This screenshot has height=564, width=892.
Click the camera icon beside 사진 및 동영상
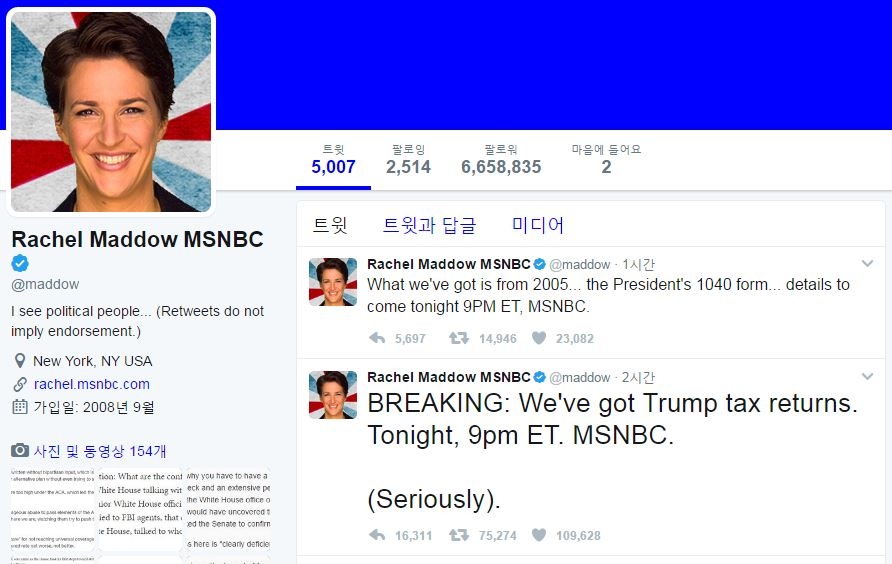(19, 451)
